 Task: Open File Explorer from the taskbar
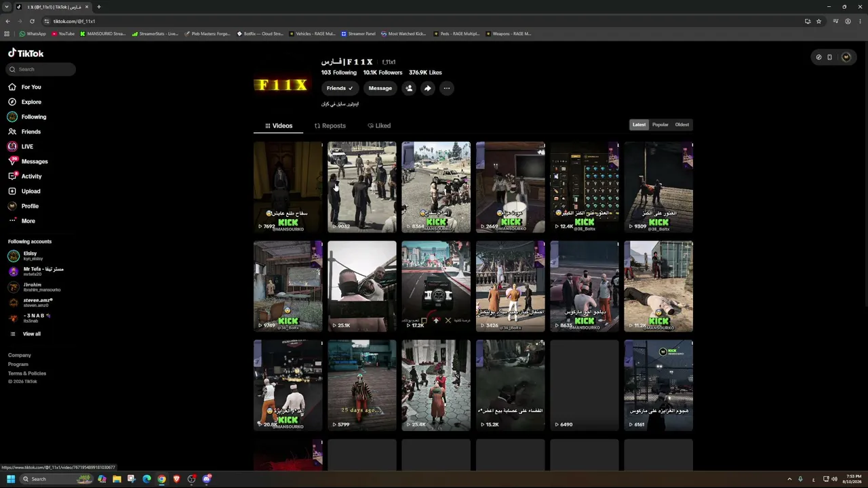(117, 479)
